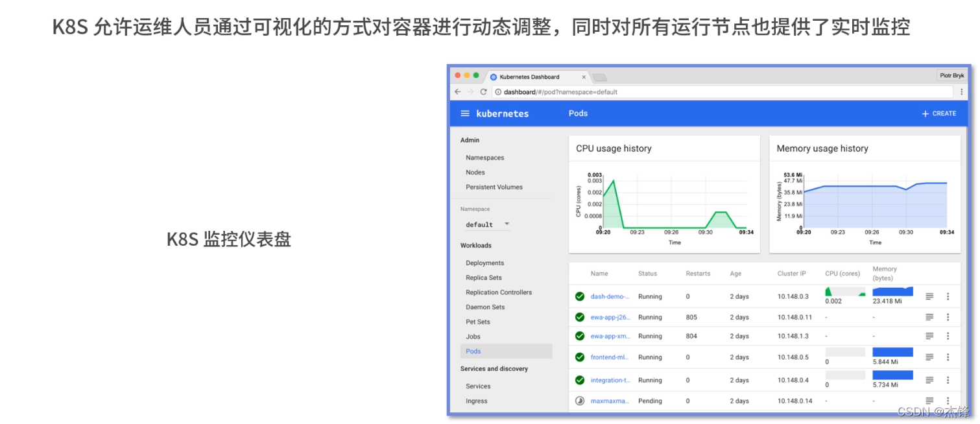Click Cluster IP 10.148.0.11 cell
This screenshot has height=424, width=980.
[x=795, y=317]
